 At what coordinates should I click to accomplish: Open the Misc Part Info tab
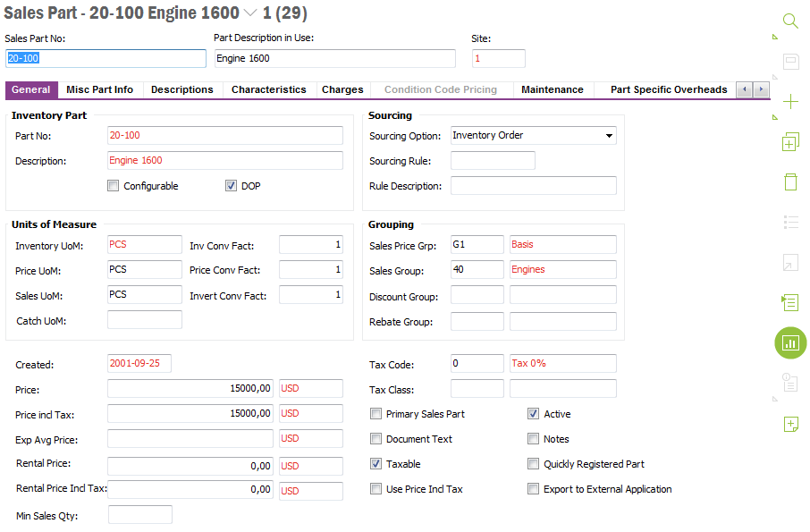tap(99, 89)
